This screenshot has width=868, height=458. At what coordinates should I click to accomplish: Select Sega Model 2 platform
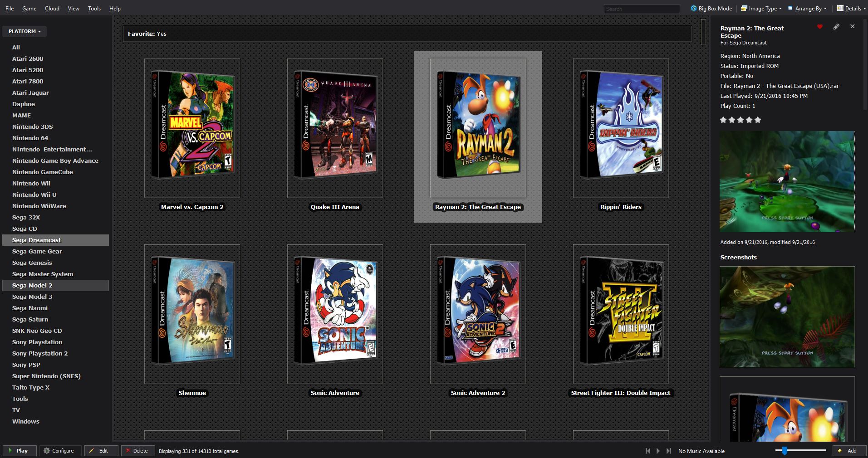pyautogui.click(x=55, y=285)
